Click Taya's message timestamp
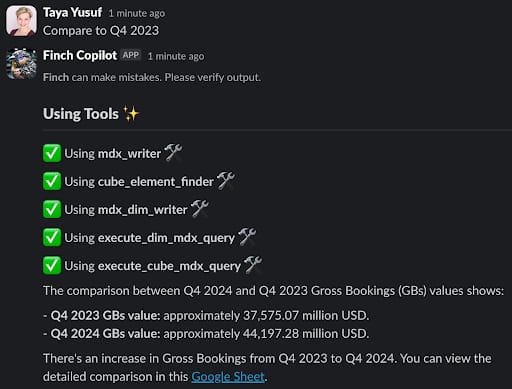Image resolution: width=512 pixels, height=389 pixels. (137, 13)
